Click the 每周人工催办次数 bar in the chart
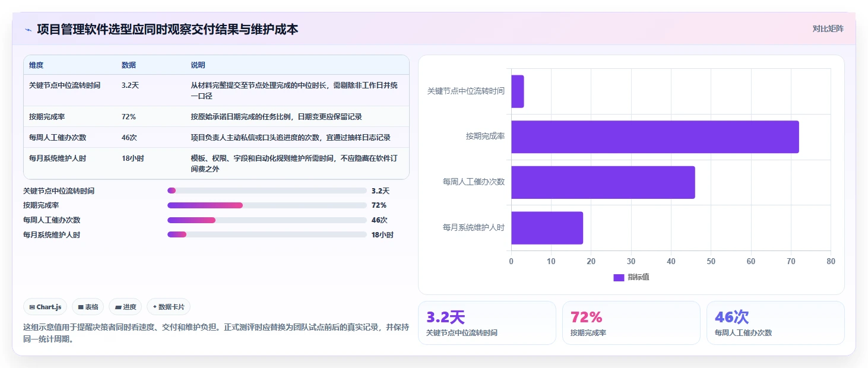 (603, 182)
